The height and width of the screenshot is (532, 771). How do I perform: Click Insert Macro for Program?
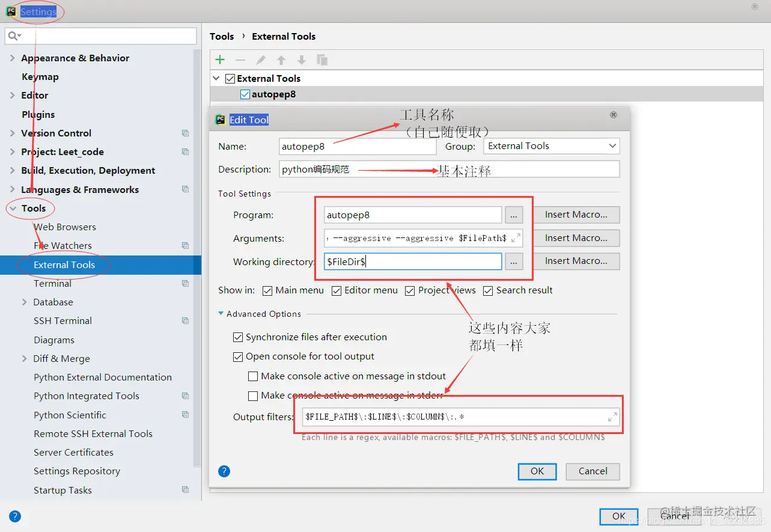(x=576, y=215)
